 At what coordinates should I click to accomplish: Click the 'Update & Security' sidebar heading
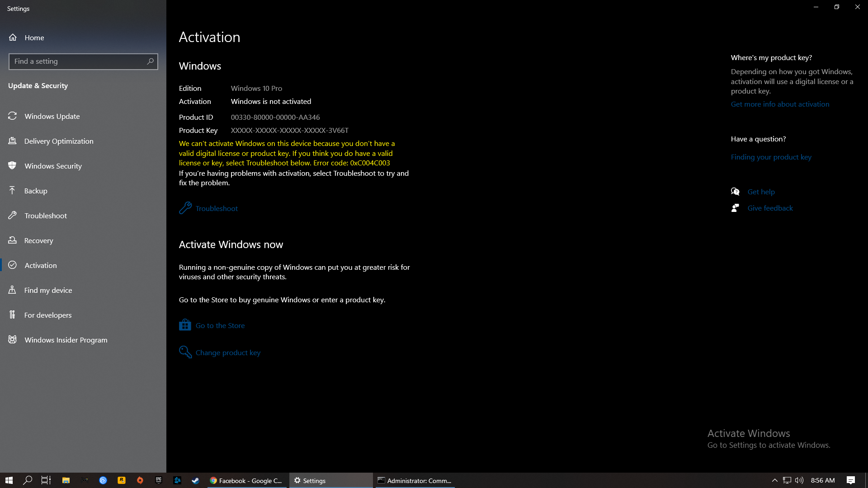38,85
